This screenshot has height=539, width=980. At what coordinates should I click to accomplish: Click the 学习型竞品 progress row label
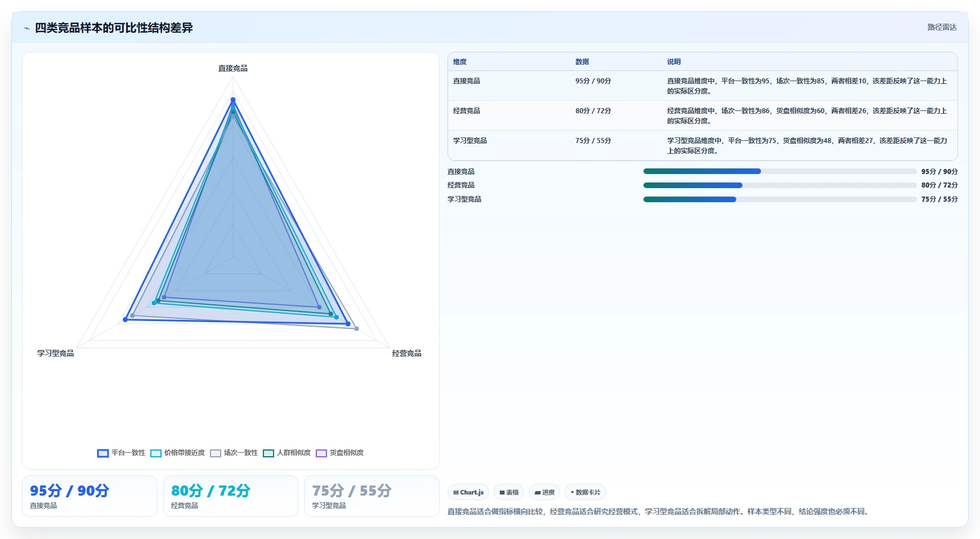(x=464, y=199)
